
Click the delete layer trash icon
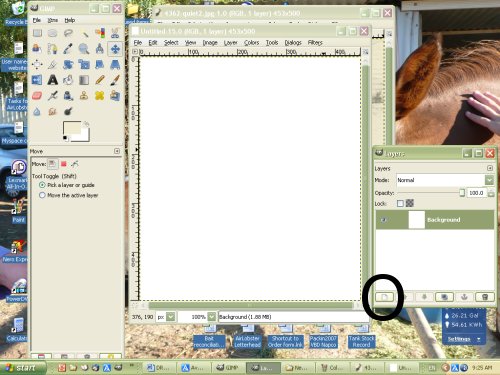[x=485, y=297]
